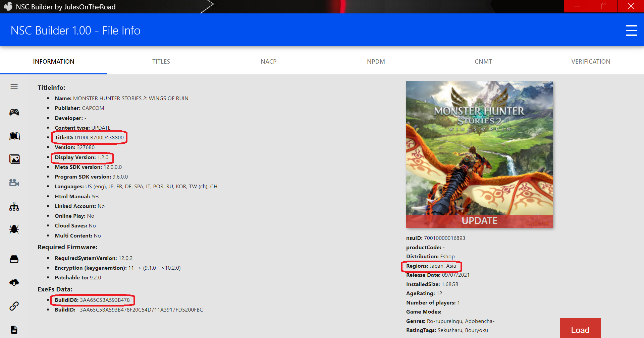The image size is (644, 338).
Task: Select the document file sidebar icon
Action: pyautogui.click(x=14, y=330)
